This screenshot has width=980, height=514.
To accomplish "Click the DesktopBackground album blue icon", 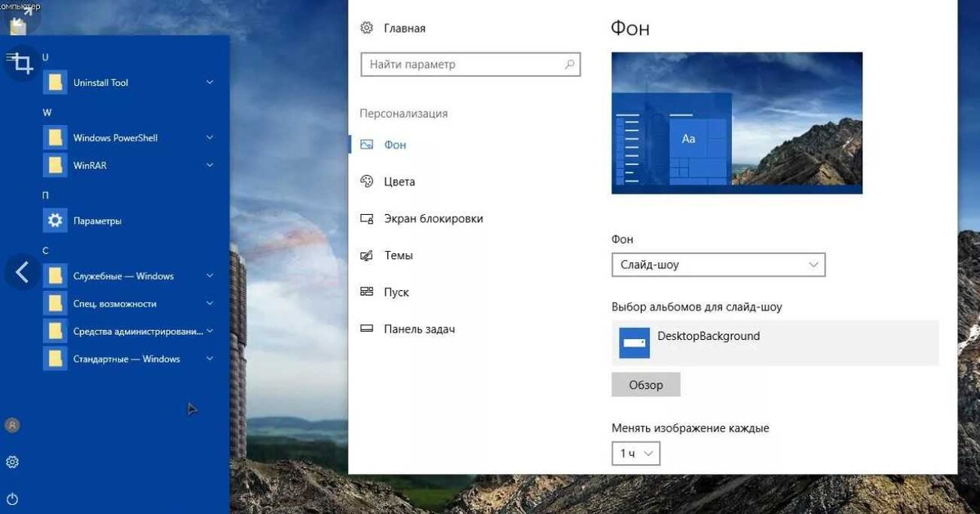I will tap(635, 342).
